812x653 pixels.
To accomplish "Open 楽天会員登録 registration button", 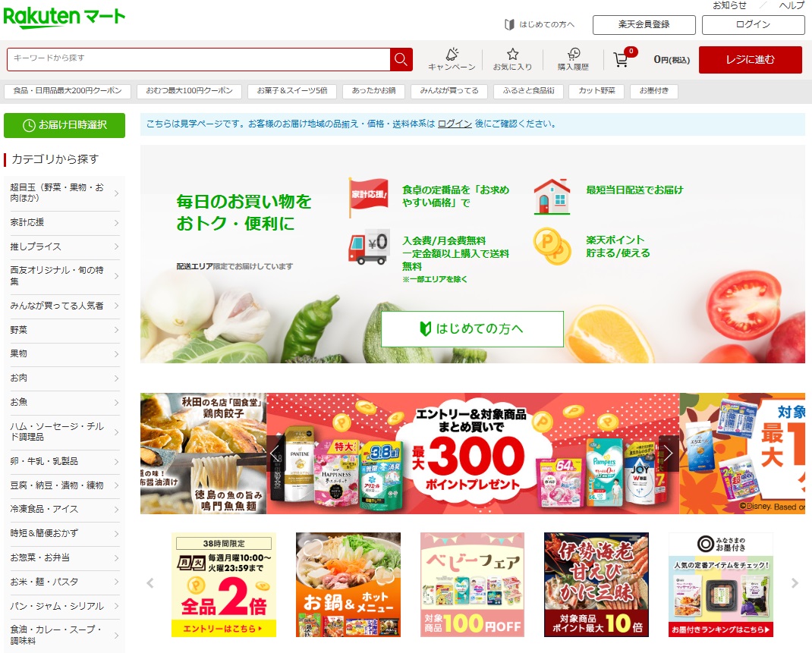I will (644, 24).
